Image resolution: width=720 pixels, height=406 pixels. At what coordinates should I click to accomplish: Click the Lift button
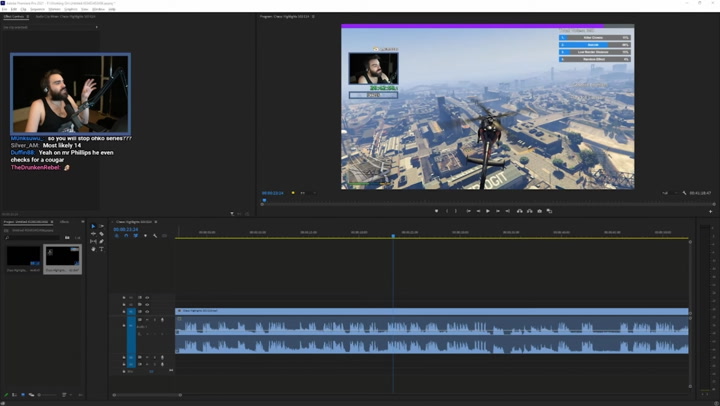(x=519, y=211)
